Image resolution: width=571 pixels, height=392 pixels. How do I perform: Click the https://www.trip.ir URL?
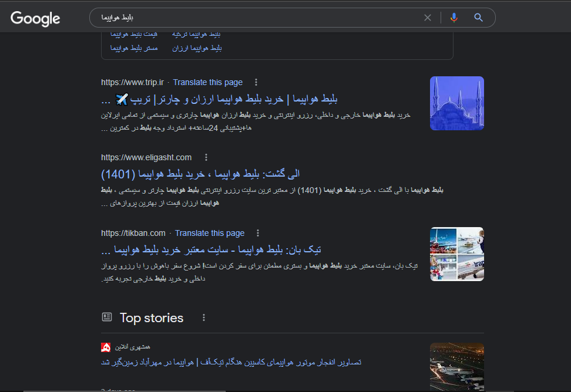(x=132, y=82)
